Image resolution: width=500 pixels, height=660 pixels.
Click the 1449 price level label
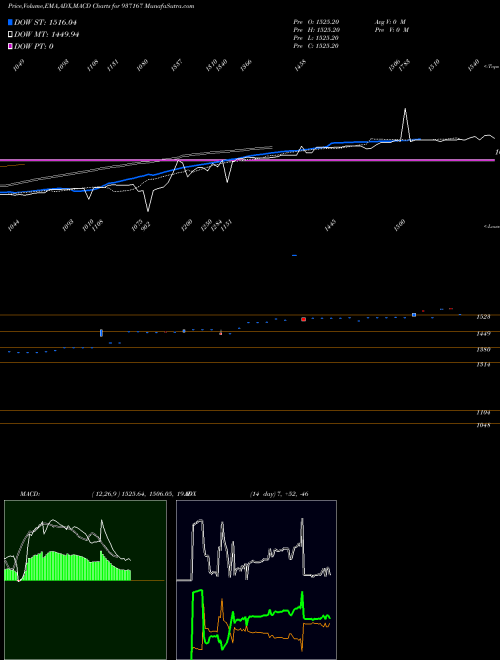click(483, 334)
